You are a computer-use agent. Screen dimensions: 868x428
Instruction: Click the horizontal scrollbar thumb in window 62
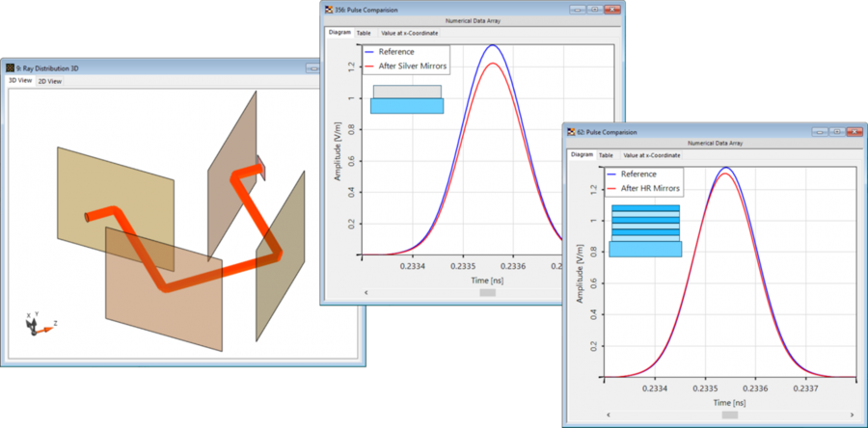pyautogui.click(x=729, y=415)
